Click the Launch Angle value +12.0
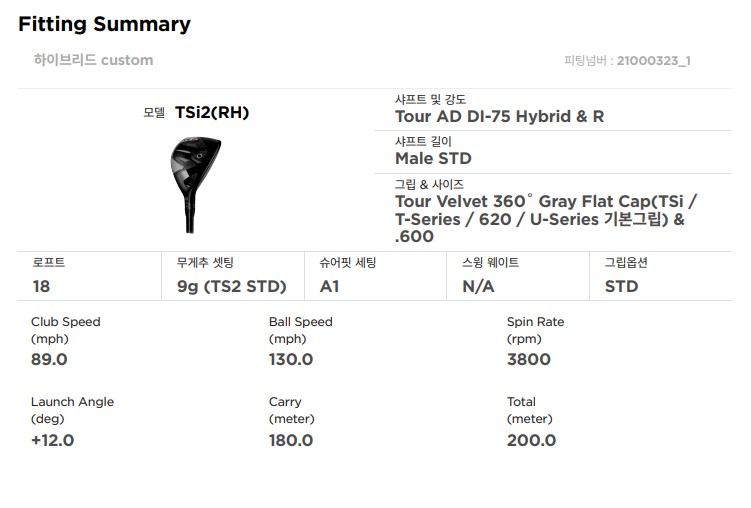Viewport: 751px width, 508px height. pos(52,440)
